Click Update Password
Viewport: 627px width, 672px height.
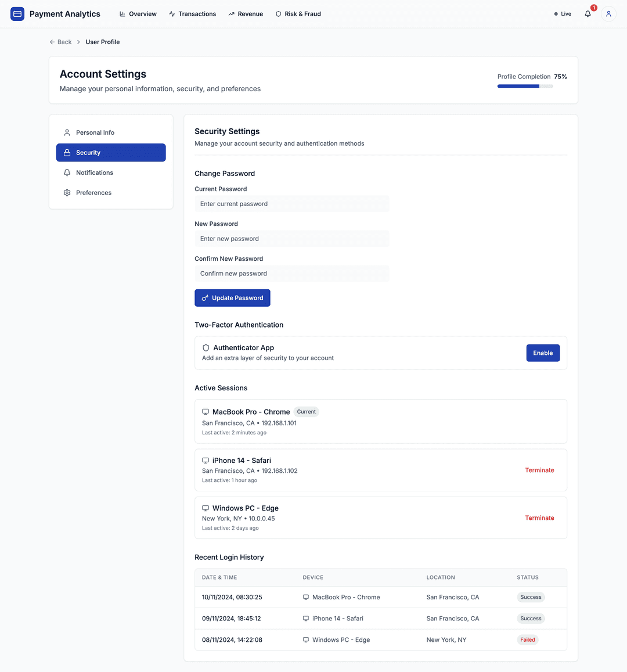232,297
